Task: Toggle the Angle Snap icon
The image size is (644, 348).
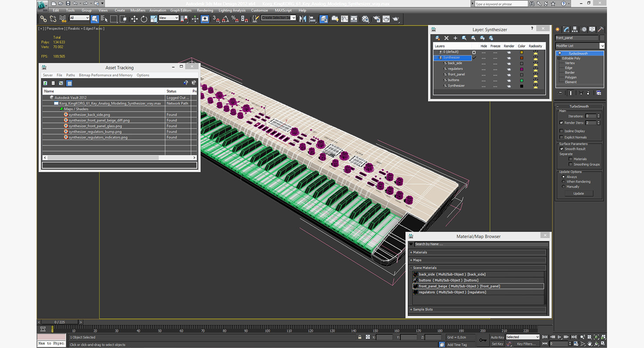Action: [225, 19]
